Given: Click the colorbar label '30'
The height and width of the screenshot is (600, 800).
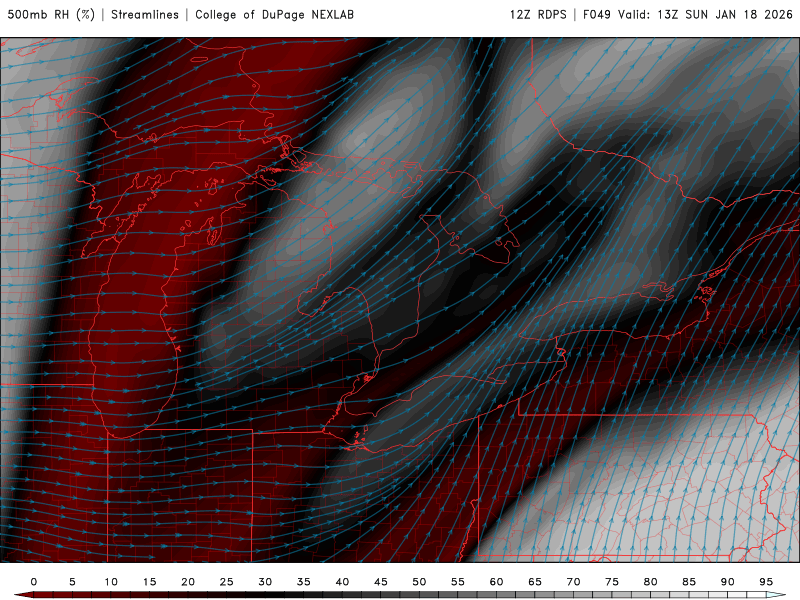Looking at the screenshot, I should point(265,582).
